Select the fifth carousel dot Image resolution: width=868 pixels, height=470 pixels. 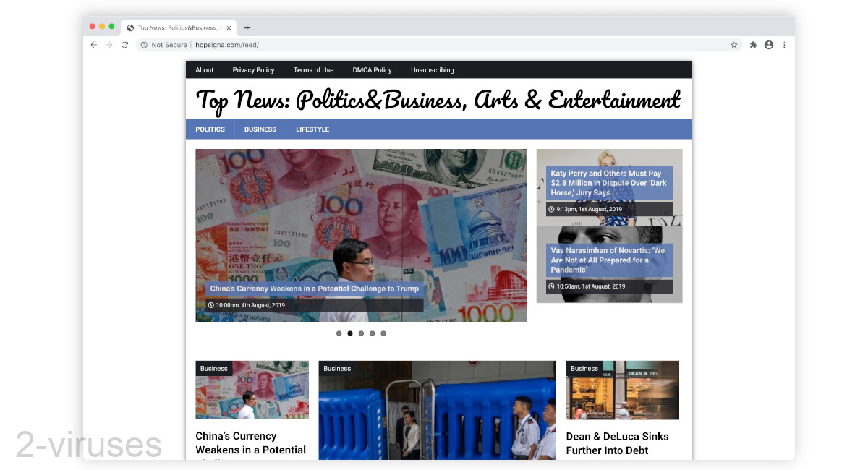click(383, 333)
